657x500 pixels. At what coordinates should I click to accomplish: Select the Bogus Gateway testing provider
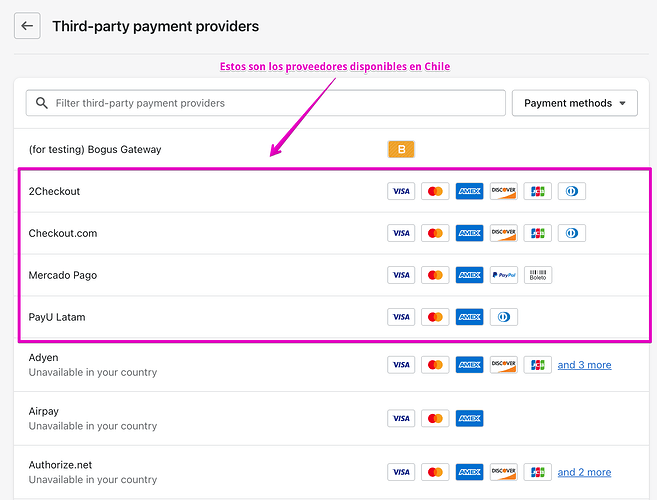coord(95,150)
